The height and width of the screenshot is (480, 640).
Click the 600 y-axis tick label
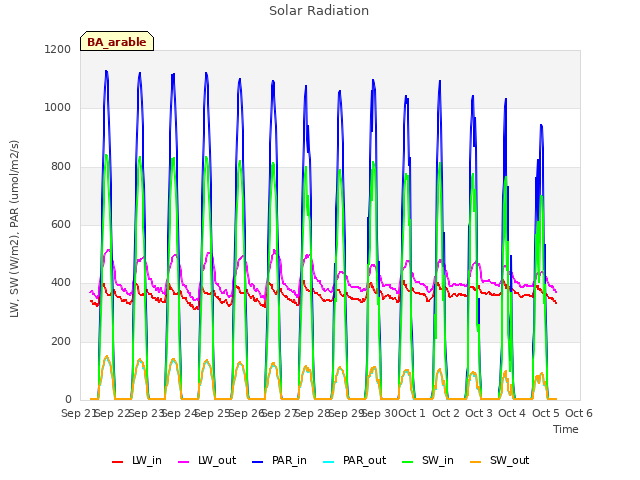point(61,225)
